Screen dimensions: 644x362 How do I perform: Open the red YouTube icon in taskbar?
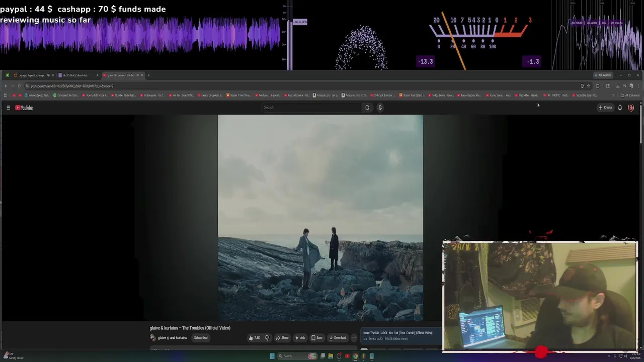pyautogui.click(x=347, y=356)
